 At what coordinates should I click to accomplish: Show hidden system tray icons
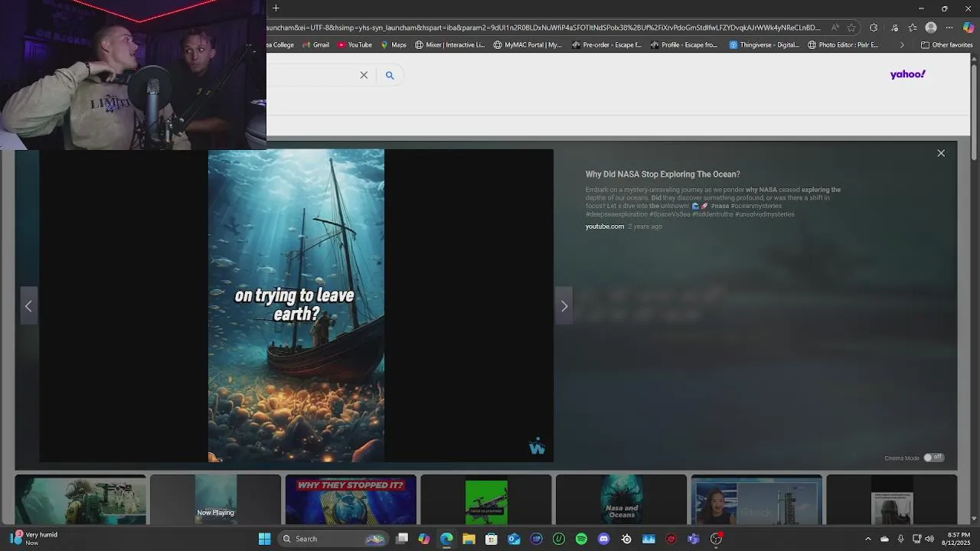[867, 539]
